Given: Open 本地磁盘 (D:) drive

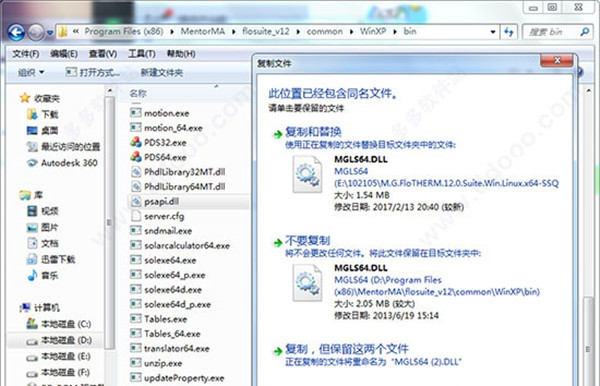Looking at the screenshot, I should pyautogui.click(x=59, y=340).
